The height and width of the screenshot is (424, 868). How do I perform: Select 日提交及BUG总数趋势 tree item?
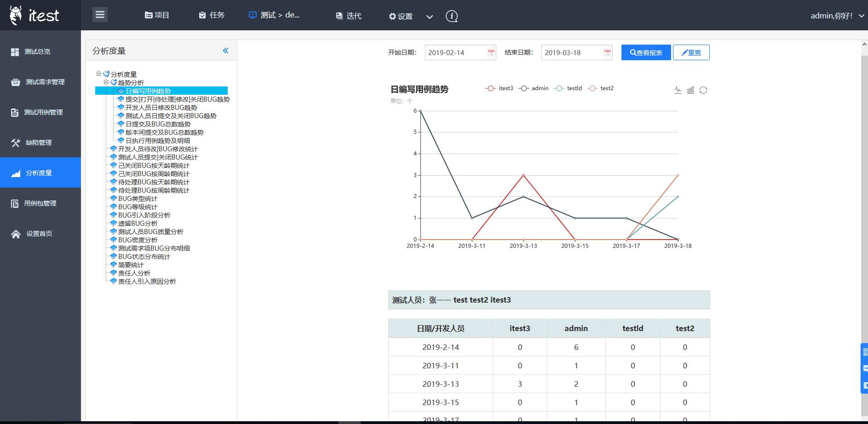(x=158, y=124)
